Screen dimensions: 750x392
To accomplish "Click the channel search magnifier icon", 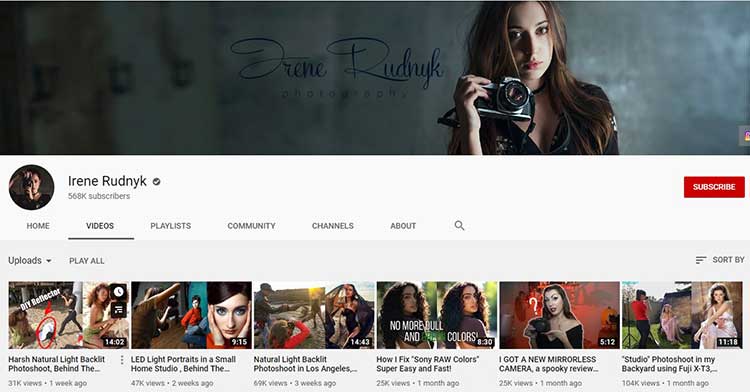I will 459,226.
